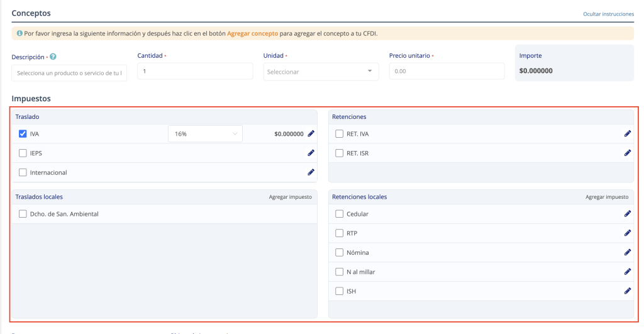
Task: Click the pencil icon for RET. IVA
Action: [x=628, y=133]
